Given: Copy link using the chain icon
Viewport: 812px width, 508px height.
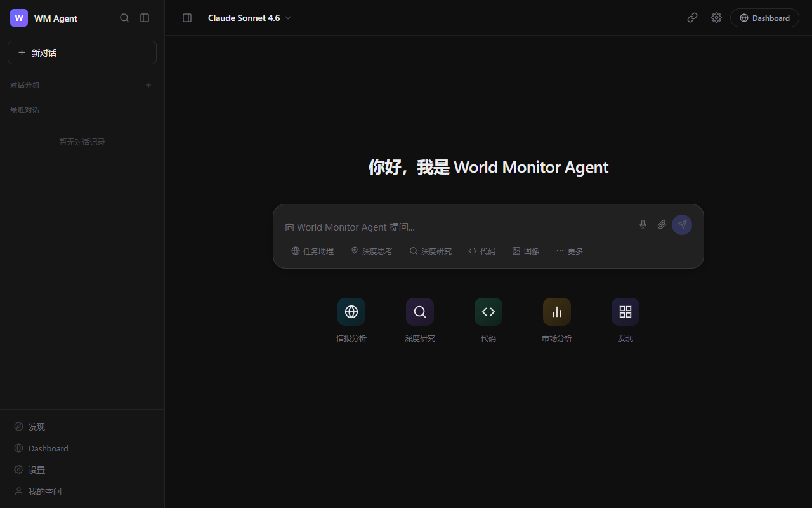Looking at the screenshot, I should click(692, 18).
